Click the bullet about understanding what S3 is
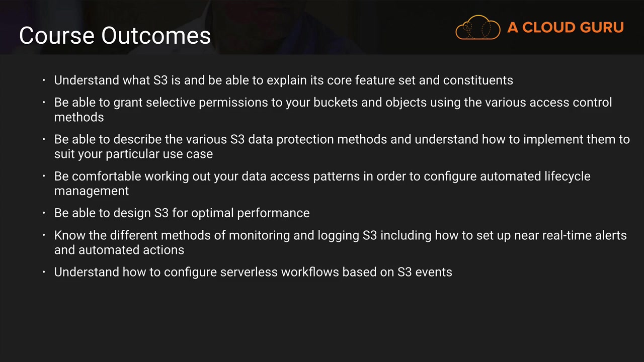 pos(283,80)
